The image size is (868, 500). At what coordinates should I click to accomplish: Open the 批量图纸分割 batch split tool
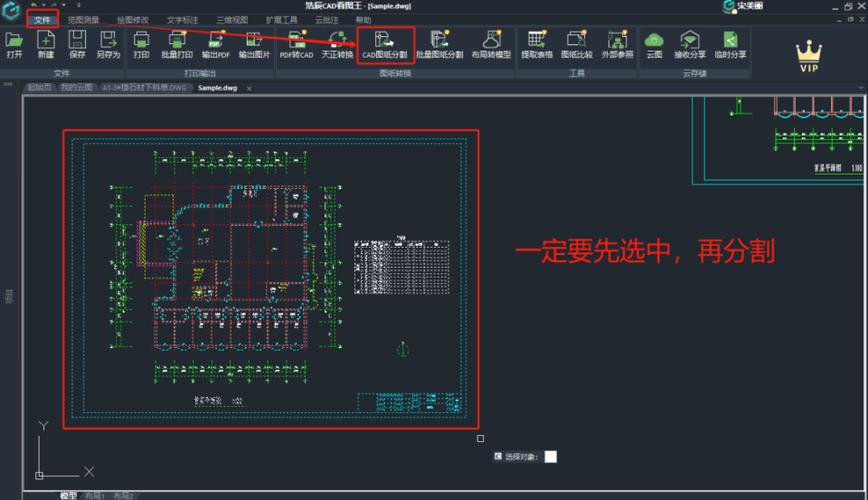coord(440,44)
